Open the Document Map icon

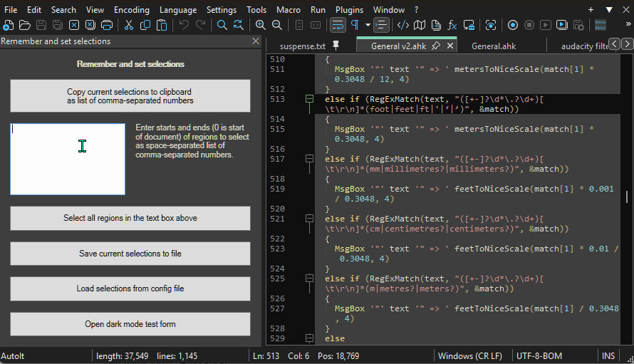pyautogui.click(x=420, y=25)
